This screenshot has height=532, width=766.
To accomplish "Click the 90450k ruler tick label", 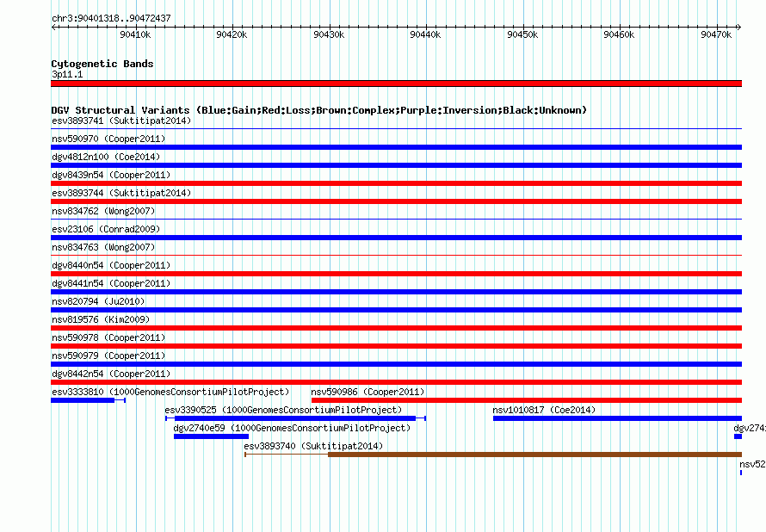I will [522, 34].
